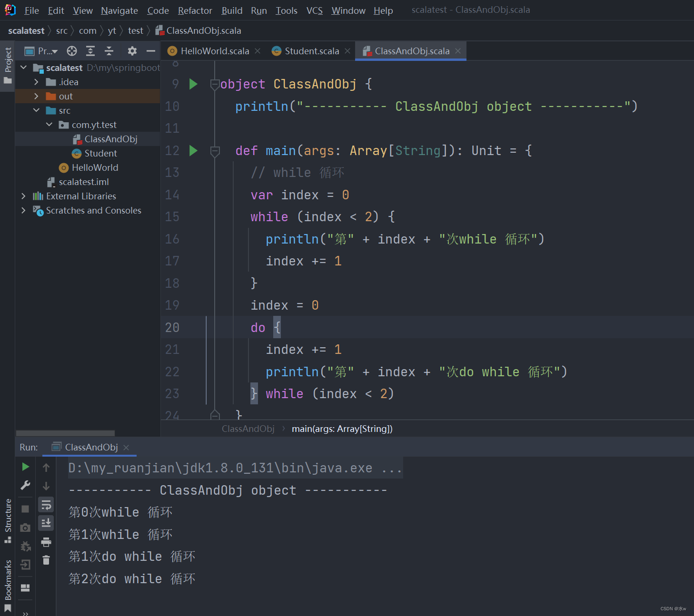Open the Refactor menu
This screenshot has height=616, width=694.
tap(195, 10)
